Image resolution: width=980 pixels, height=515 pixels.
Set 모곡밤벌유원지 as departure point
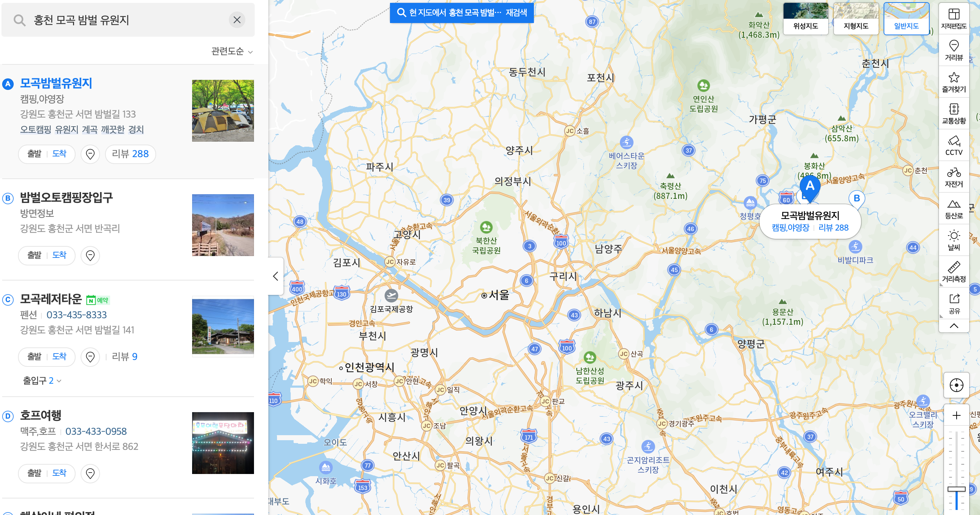click(34, 154)
